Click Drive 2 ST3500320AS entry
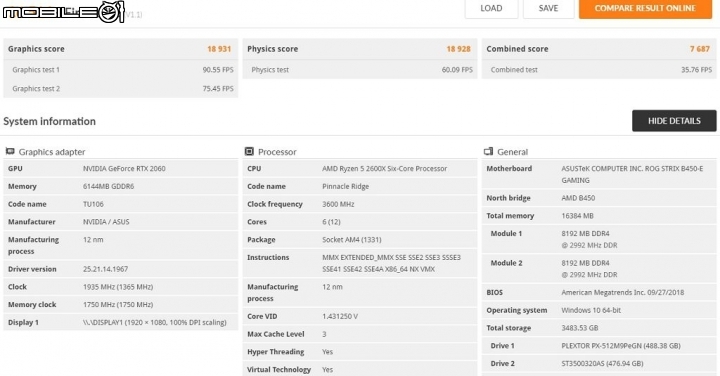 602,364
